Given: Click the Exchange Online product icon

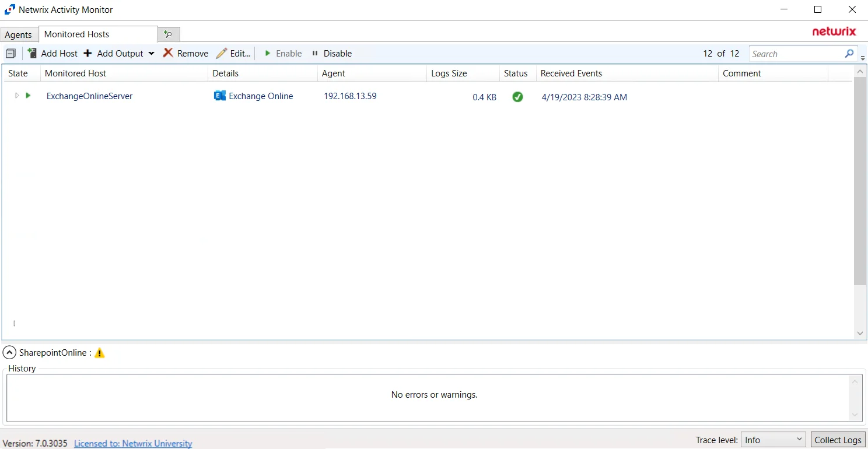Looking at the screenshot, I should pyautogui.click(x=220, y=96).
